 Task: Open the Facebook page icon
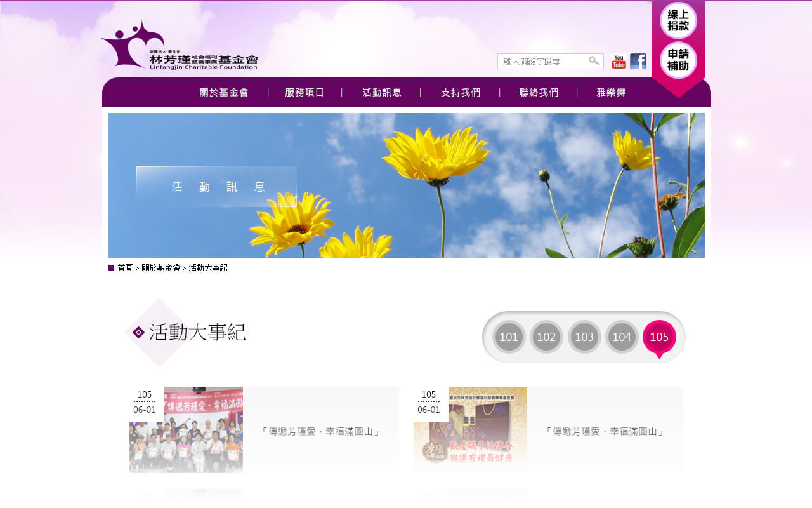638,62
